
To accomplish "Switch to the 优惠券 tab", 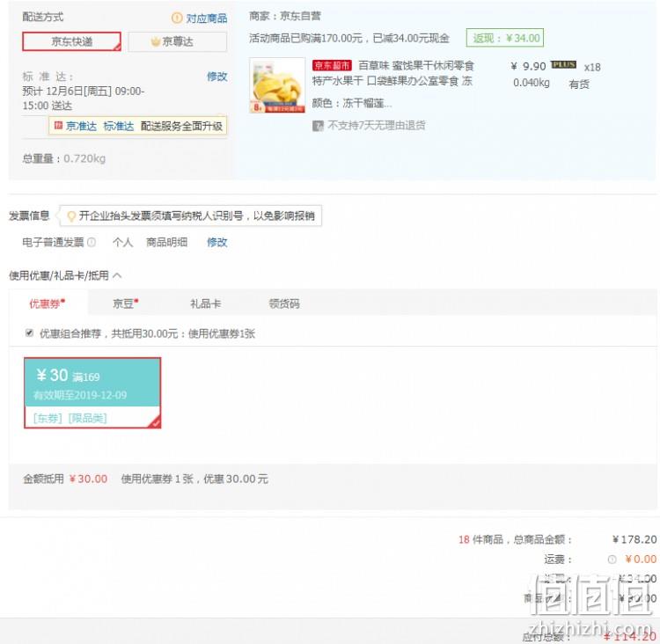I will pyautogui.click(x=48, y=303).
